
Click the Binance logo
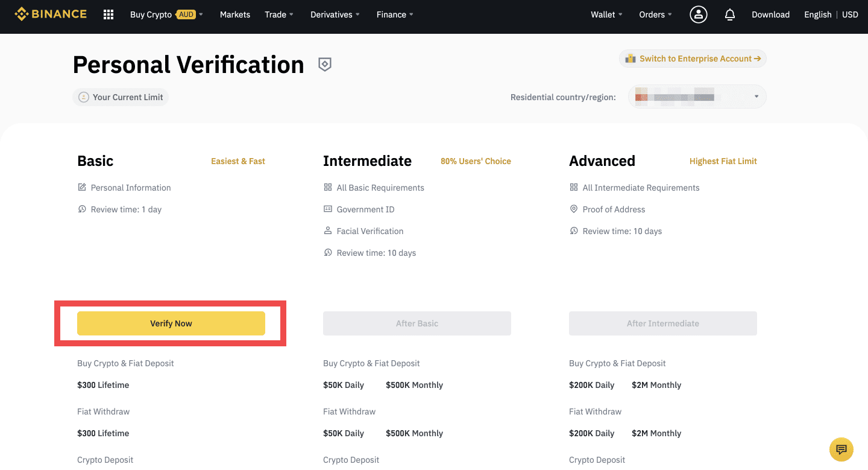pos(51,14)
